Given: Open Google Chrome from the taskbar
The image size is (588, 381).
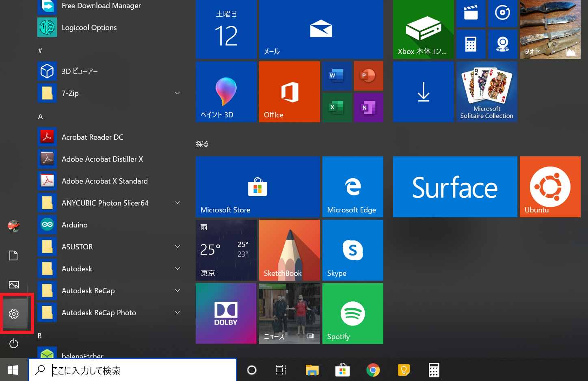Looking at the screenshot, I should click(373, 370).
